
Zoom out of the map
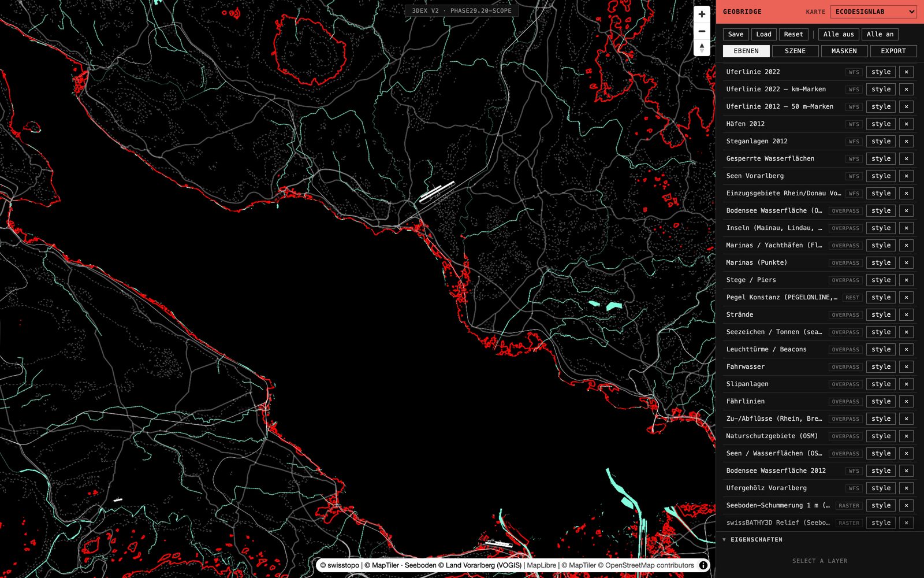click(x=702, y=31)
